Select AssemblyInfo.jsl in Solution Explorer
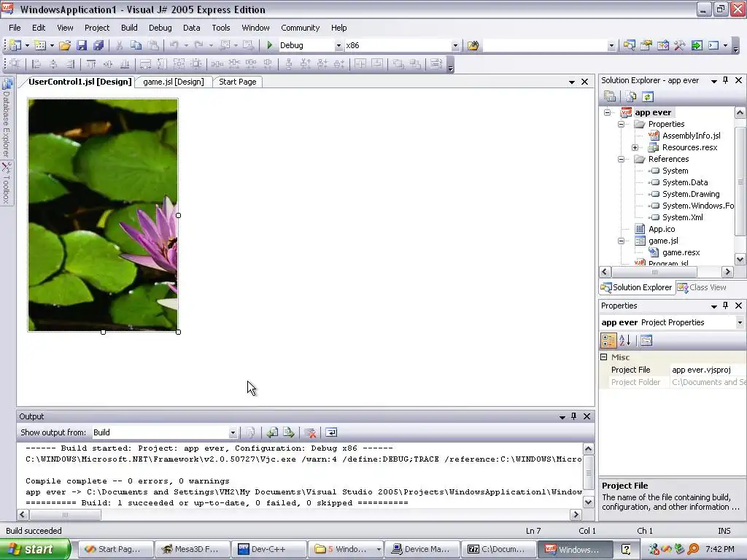The width and height of the screenshot is (747, 560). point(692,136)
